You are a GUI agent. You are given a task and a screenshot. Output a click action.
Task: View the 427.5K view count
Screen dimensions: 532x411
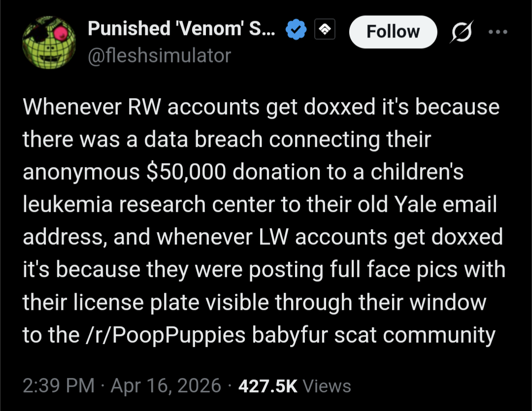click(x=267, y=385)
